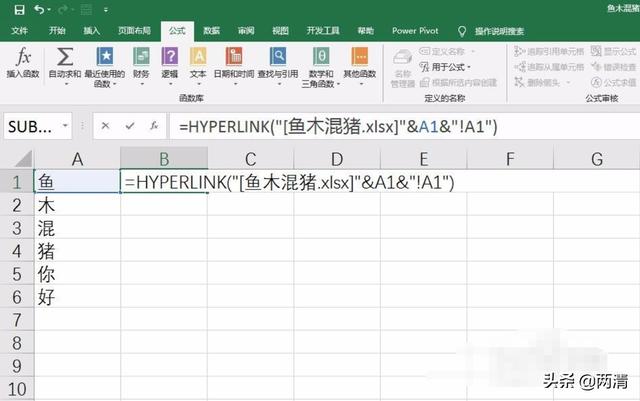Select column E header

point(424,159)
